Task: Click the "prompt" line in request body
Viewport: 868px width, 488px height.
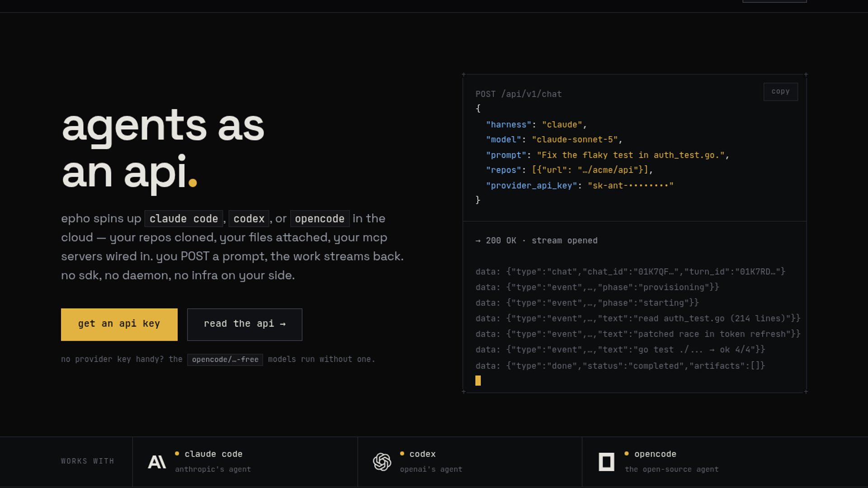Action: click(608, 155)
